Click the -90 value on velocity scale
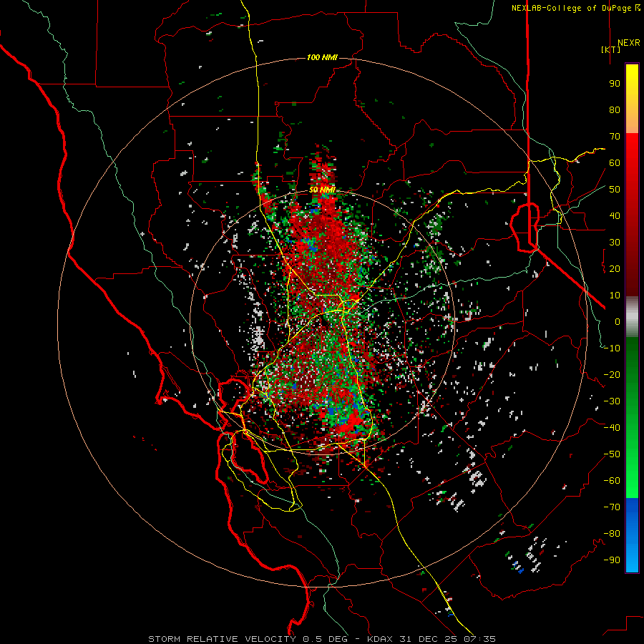Image resolution: width=644 pixels, height=644 pixels. coord(612,560)
